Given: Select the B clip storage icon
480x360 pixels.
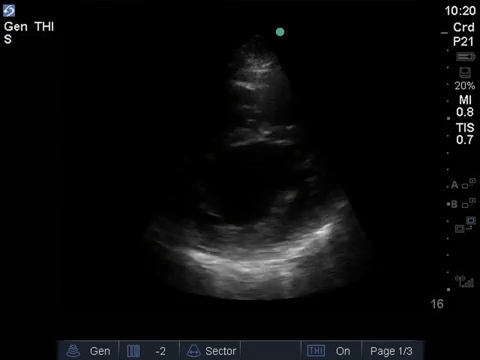Looking at the screenshot, I should pos(463,203).
